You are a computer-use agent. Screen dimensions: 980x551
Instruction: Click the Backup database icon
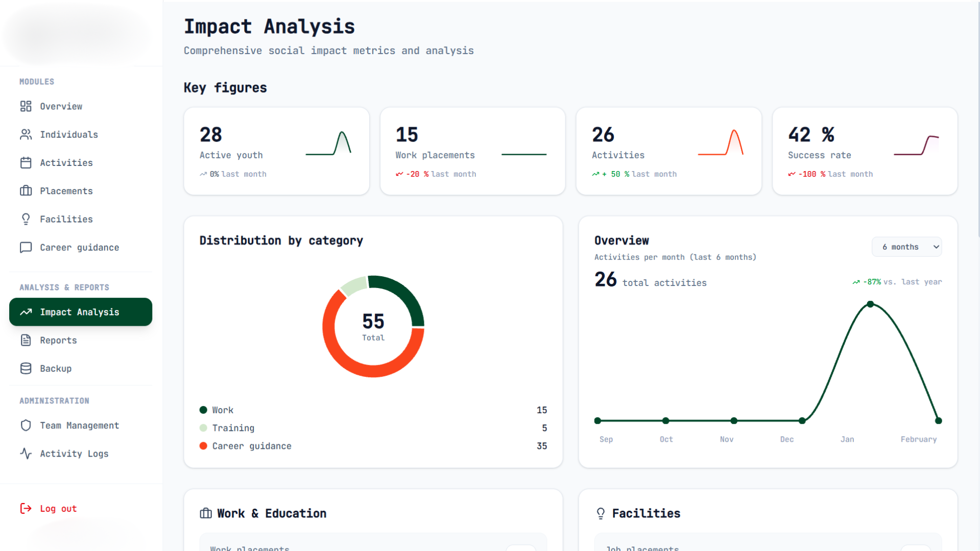coord(26,368)
